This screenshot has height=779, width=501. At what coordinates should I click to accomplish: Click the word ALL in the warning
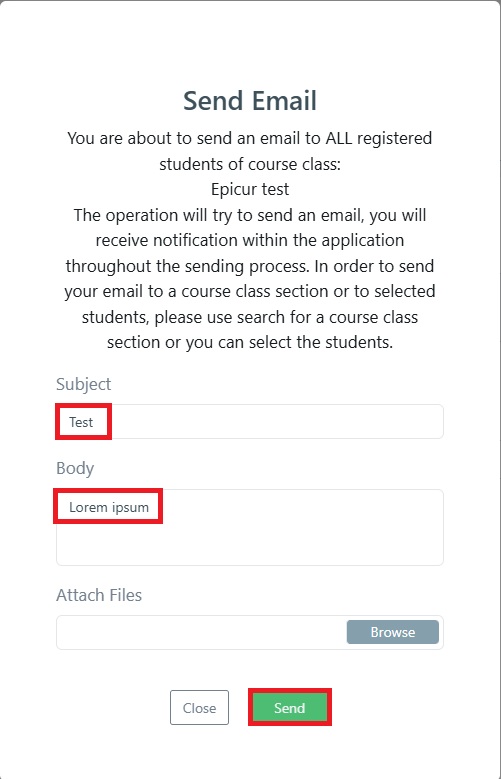click(x=338, y=138)
